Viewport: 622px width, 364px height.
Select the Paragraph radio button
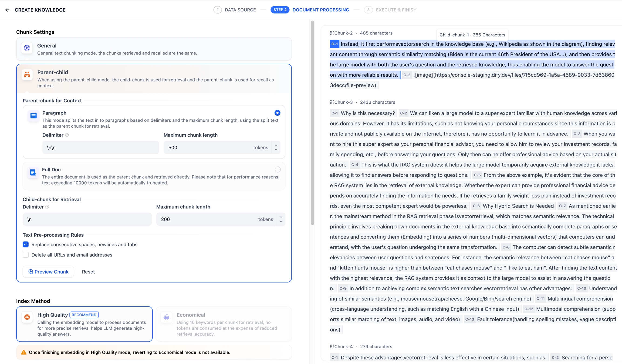[277, 113]
